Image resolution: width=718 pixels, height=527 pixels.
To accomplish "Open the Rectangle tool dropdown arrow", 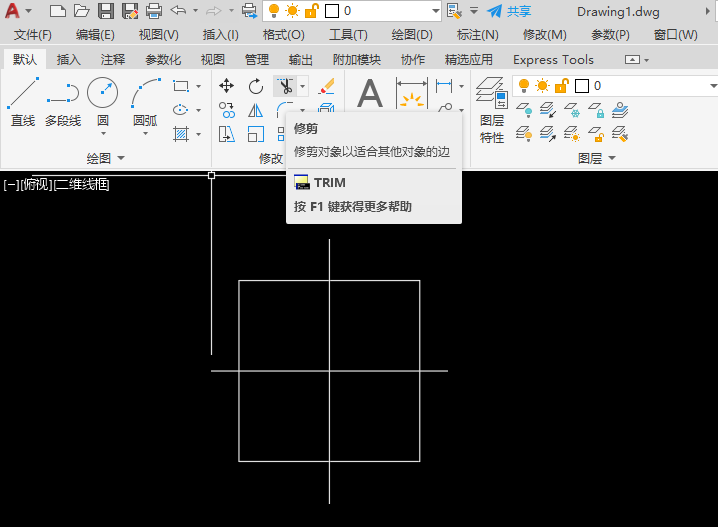I will (x=198, y=86).
